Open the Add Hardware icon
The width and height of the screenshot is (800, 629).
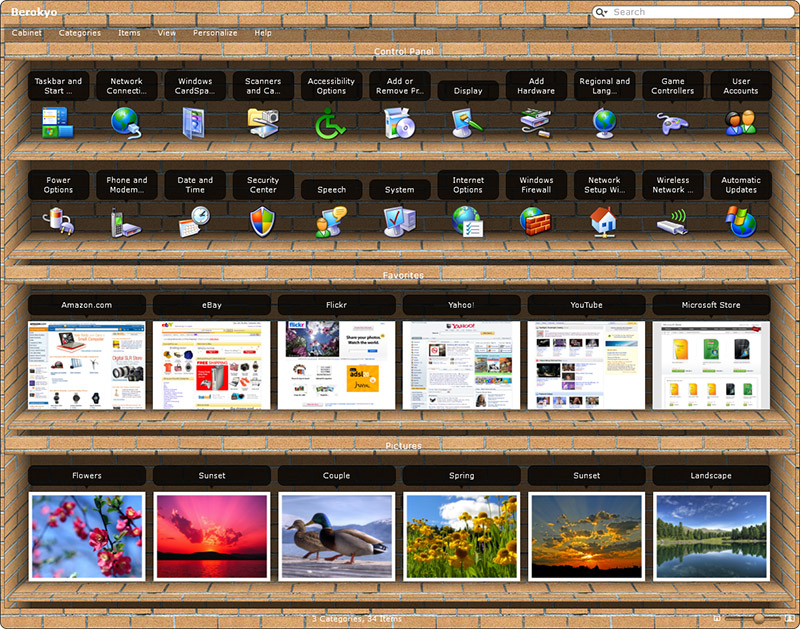[536, 123]
